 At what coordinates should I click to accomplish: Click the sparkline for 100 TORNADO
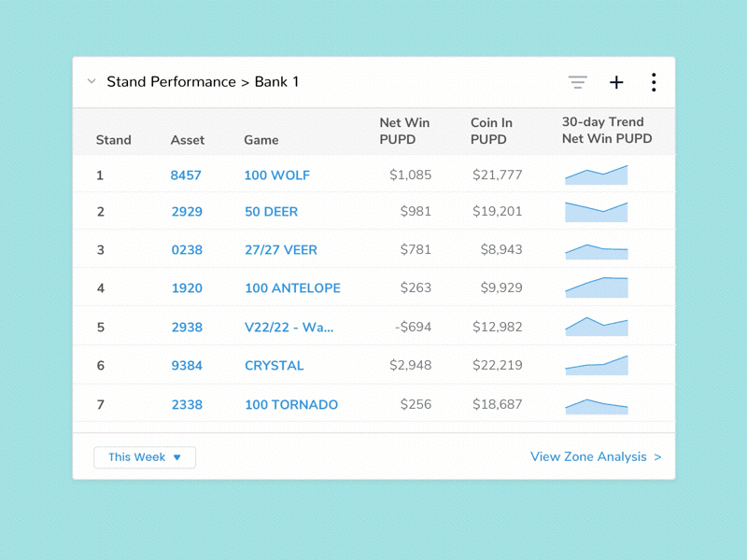pos(596,404)
